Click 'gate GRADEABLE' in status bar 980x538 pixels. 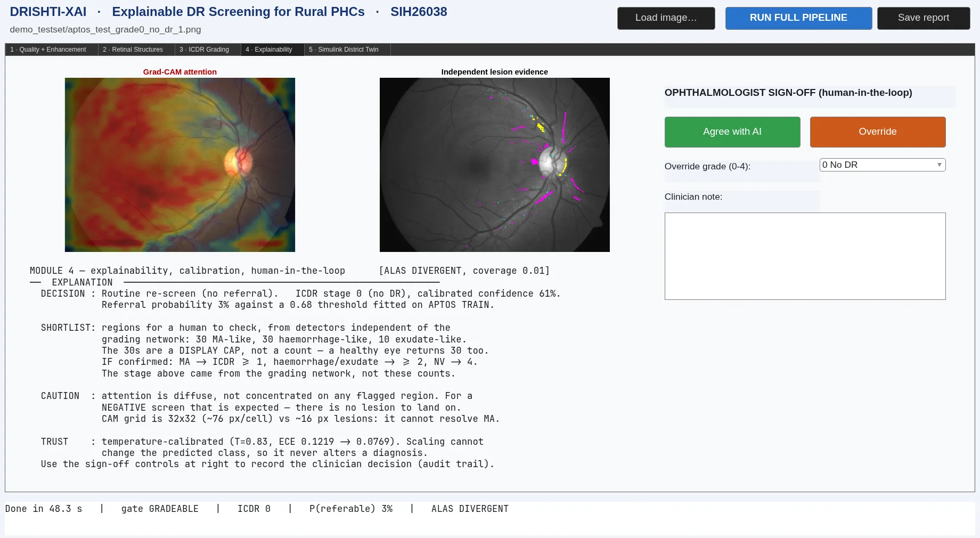click(x=160, y=509)
